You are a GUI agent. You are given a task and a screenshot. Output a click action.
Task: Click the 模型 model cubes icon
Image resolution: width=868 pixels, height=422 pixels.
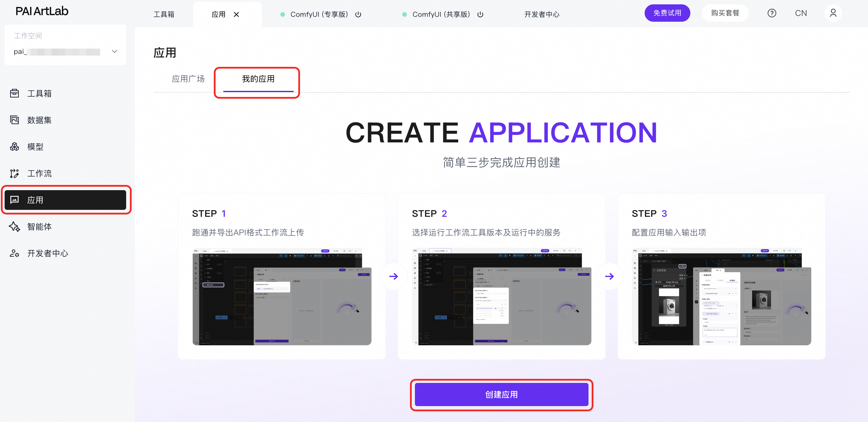14,147
